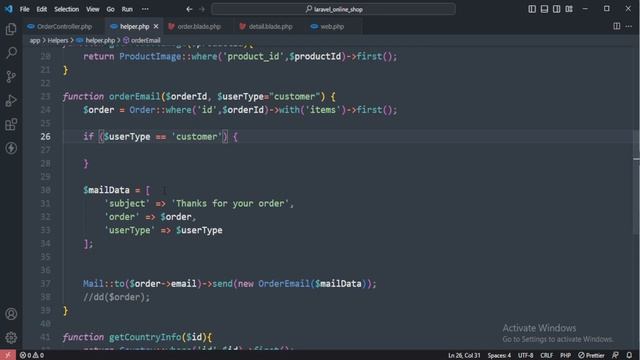This screenshot has height=360, width=640.
Task: Expand the orderEmail breadcrumb symbol
Action: (x=142, y=40)
